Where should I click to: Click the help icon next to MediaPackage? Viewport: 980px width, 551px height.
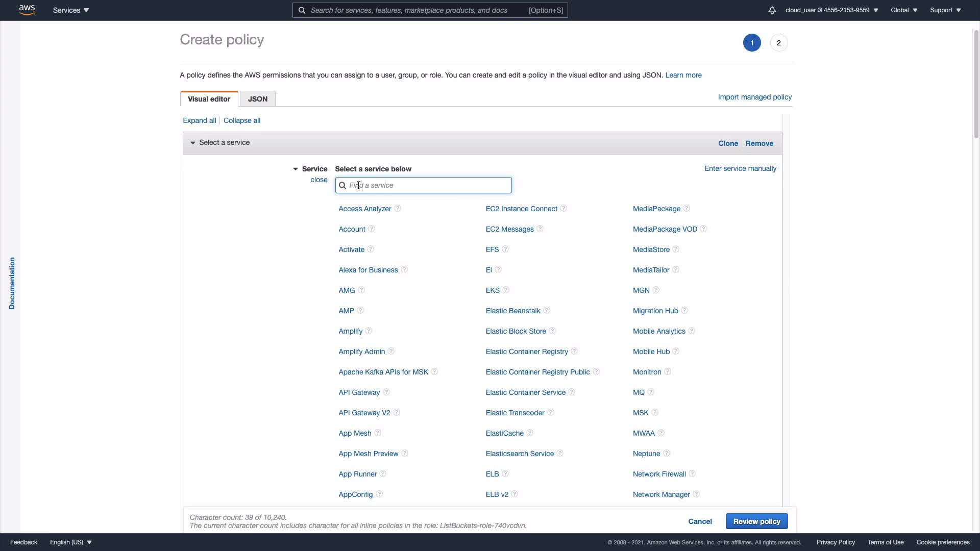pos(687,209)
